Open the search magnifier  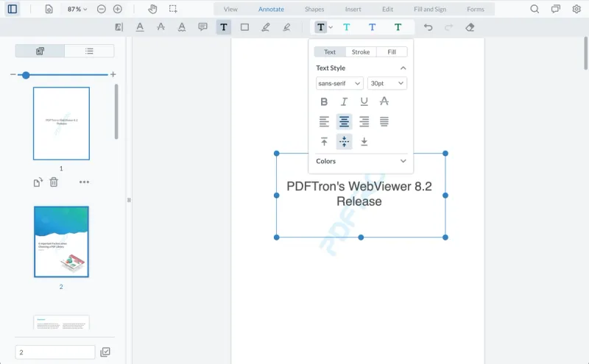535,9
